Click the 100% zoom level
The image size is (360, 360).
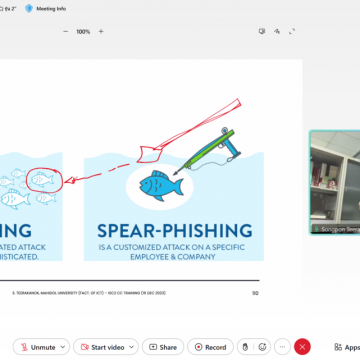[83, 32]
